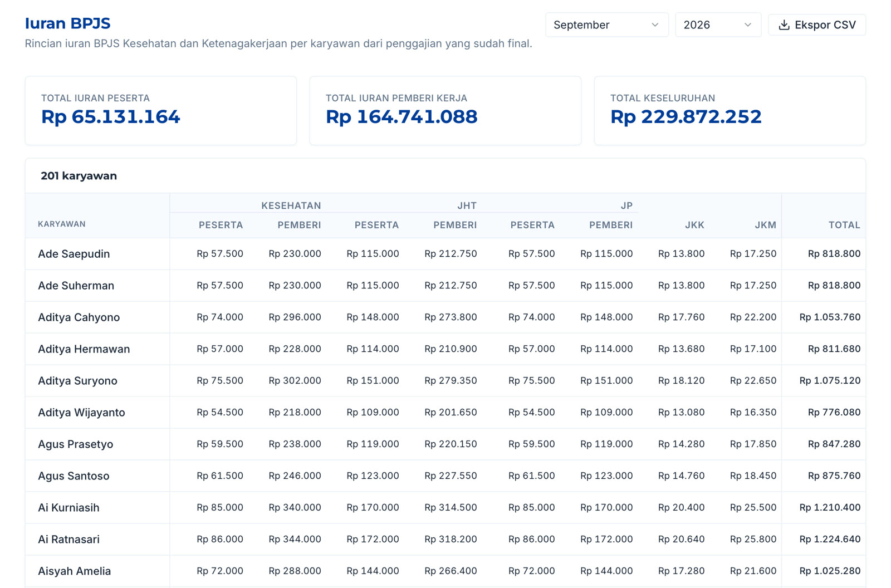Click Ai Kurniasih's total Rp 1.210.400
Viewport: 891px width, 588px height.
830,508
